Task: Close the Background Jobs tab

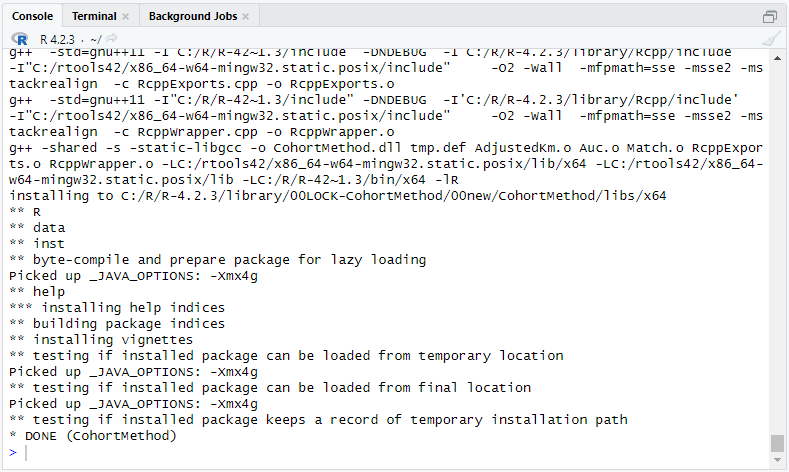Action: pyautogui.click(x=246, y=17)
